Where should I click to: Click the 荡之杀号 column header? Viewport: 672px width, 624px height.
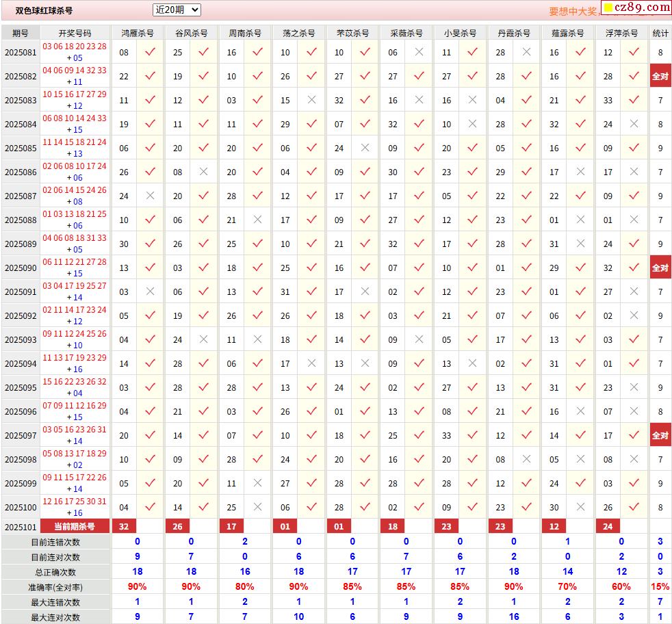299,33
